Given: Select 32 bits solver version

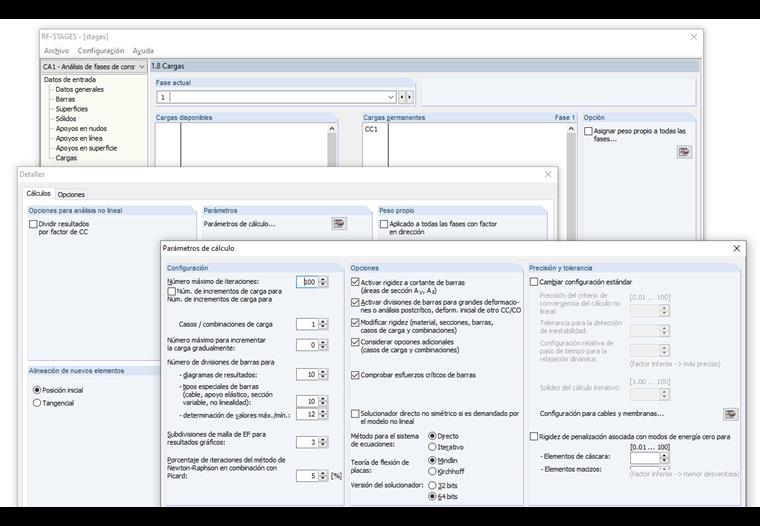Looking at the screenshot, I should tap(432, 485).
